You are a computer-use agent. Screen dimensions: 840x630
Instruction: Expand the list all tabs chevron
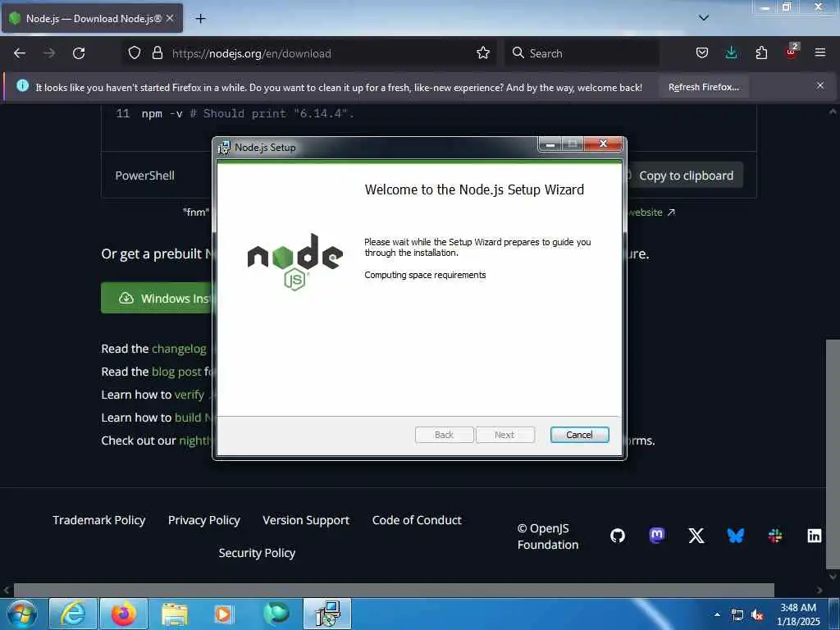pos(704,18)
